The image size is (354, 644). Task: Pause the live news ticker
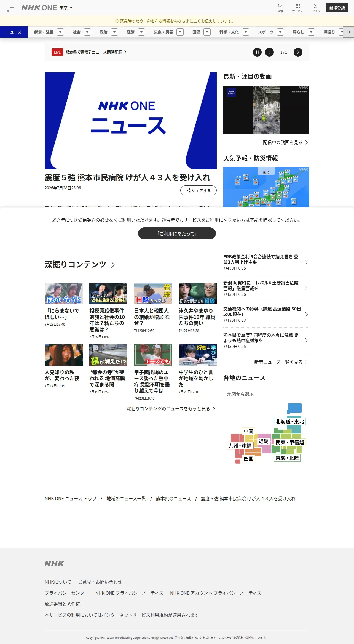point(257,52)
